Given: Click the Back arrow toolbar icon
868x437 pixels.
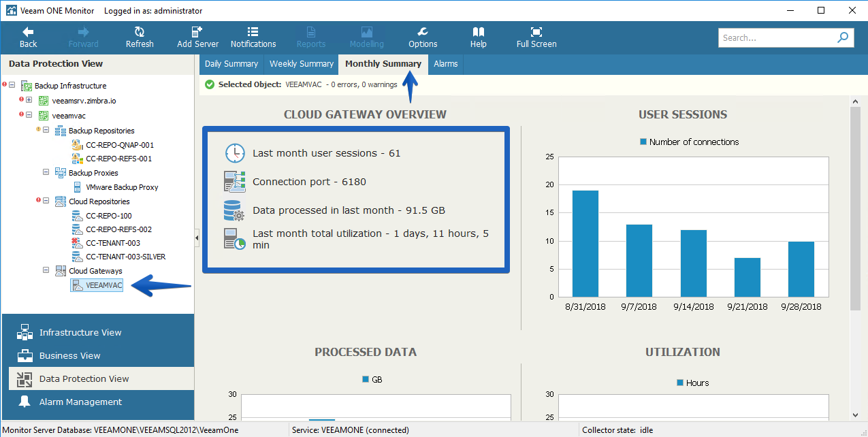Looking at the screenshot, I should click(x=28, y=31).
